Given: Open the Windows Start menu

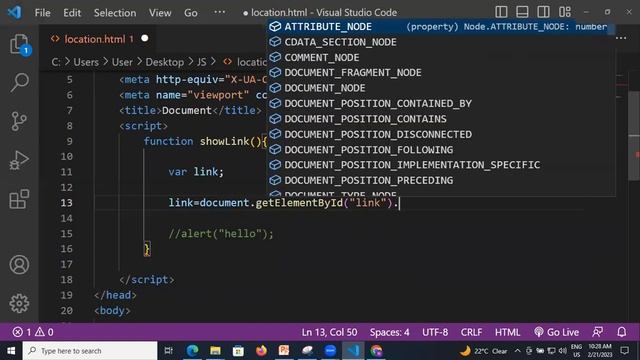Looking at the screenshot, I should tap(11, 351).
